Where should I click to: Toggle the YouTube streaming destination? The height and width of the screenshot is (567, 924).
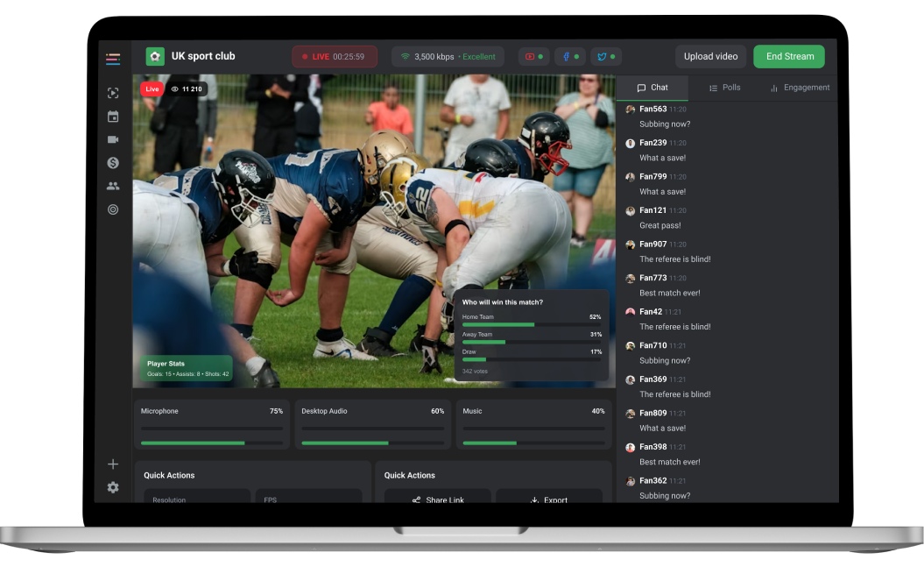533,55
